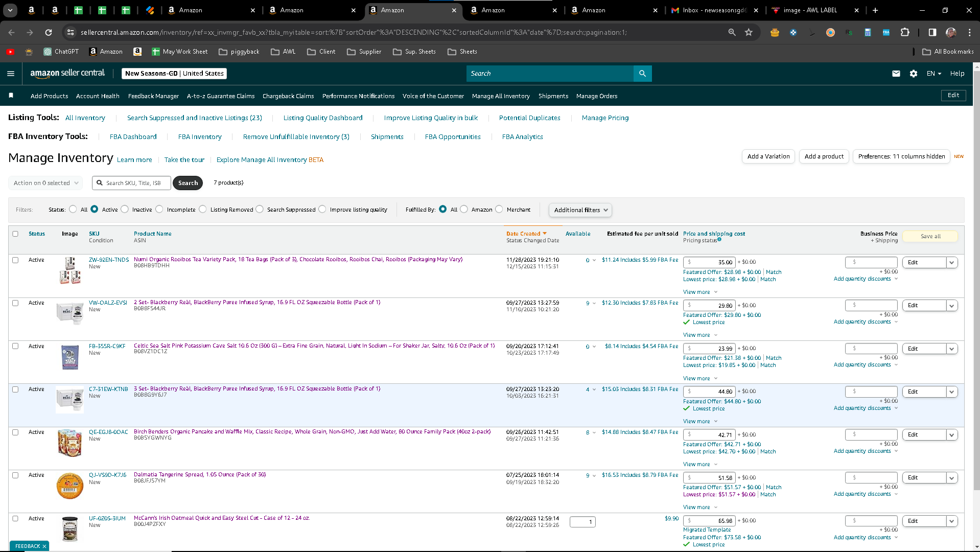Click the Add a product button

click(824, 156)
